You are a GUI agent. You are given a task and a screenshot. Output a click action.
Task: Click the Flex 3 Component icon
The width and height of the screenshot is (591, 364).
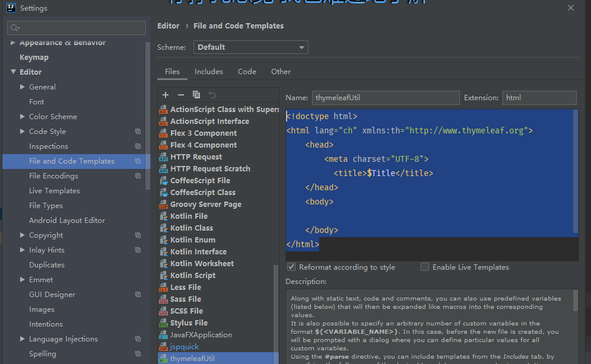point(163,133)
